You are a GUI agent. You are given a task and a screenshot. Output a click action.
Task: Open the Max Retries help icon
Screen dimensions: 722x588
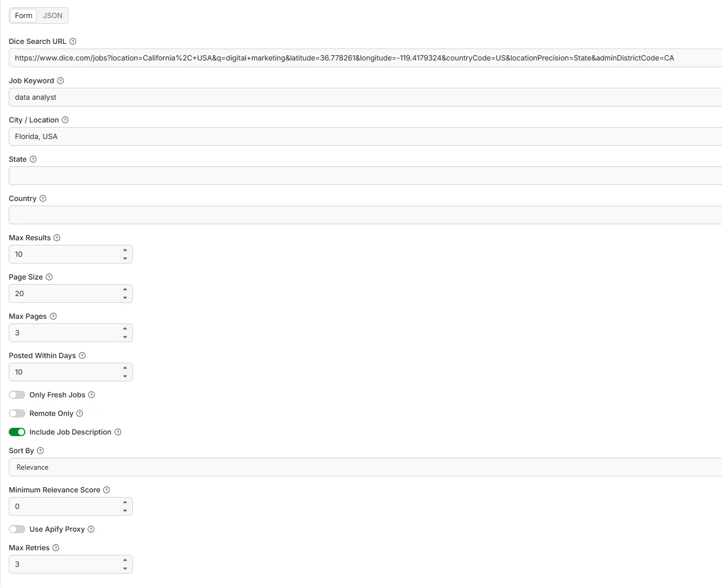pos(56,548)
